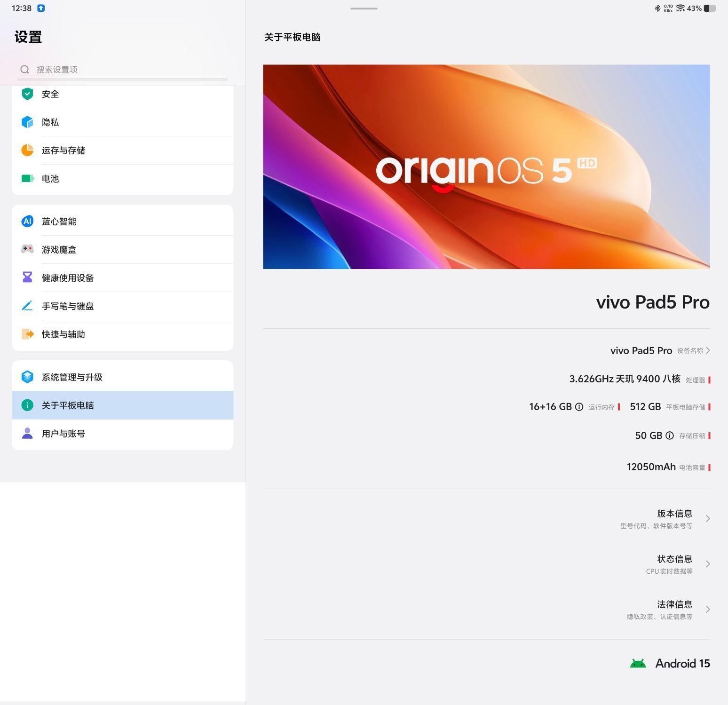Viewport: 728px width, 705px height.
Task: Click the Security shield icon
Action: 27,94
